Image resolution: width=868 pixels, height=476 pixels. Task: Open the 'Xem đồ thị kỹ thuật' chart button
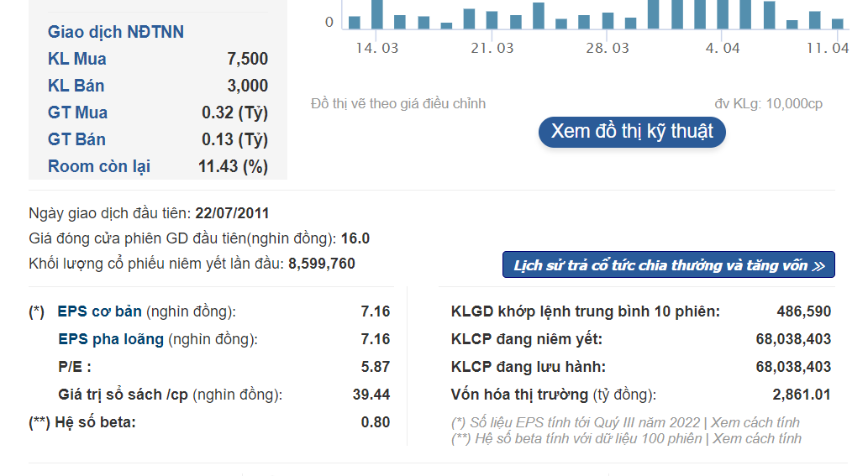click(632, 132)
